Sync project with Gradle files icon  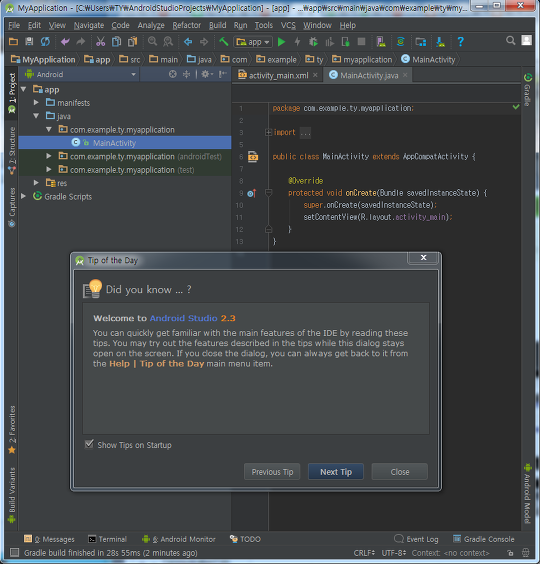400,42
